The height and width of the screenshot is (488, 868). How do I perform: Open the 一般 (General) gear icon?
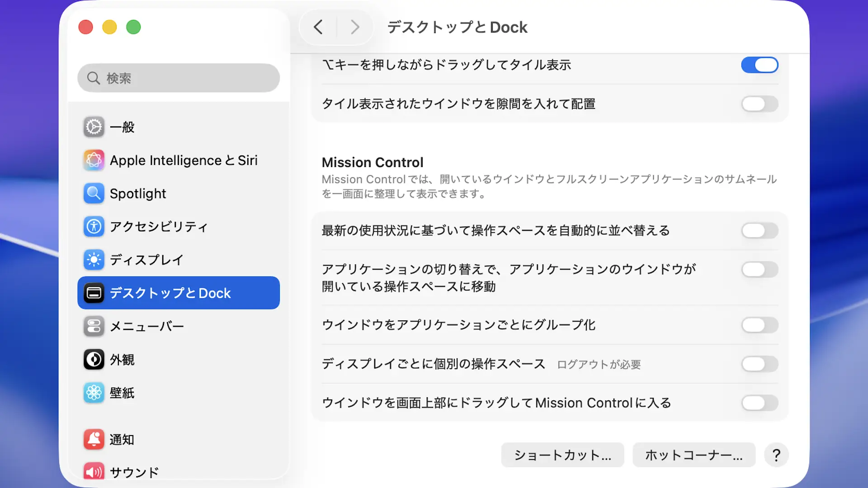point(94,127)
